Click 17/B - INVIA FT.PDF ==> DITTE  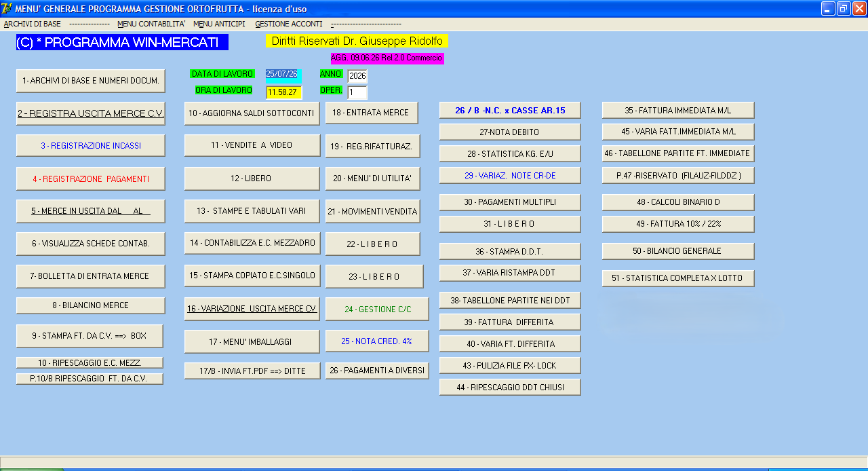click(252, 371)
